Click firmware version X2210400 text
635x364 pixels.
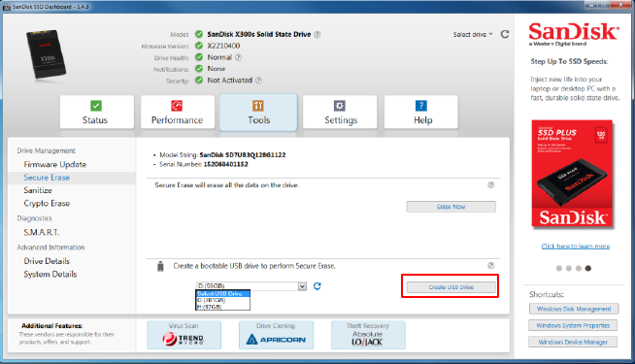[223, 46]
